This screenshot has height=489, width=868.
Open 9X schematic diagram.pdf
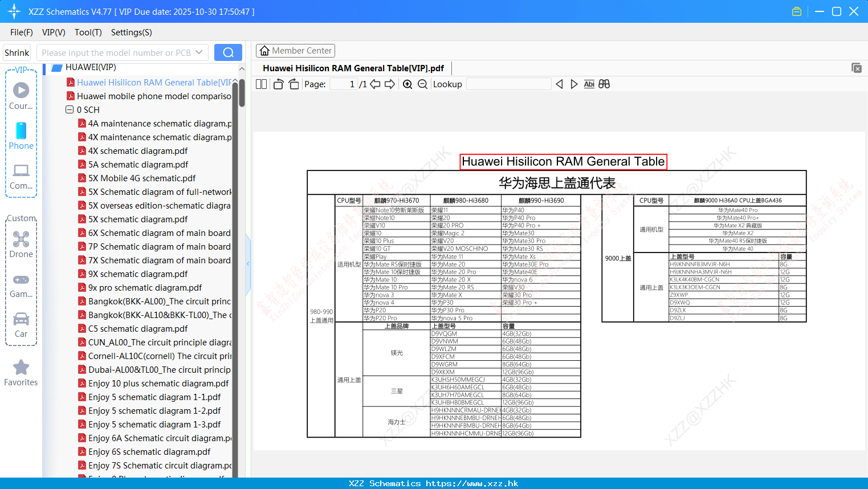pos(133,274)
